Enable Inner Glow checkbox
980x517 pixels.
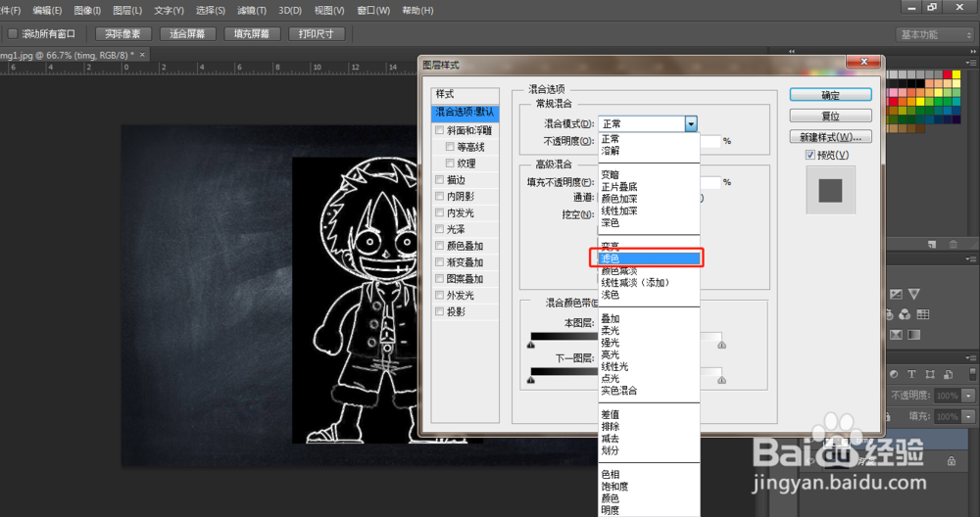point(439,212)
